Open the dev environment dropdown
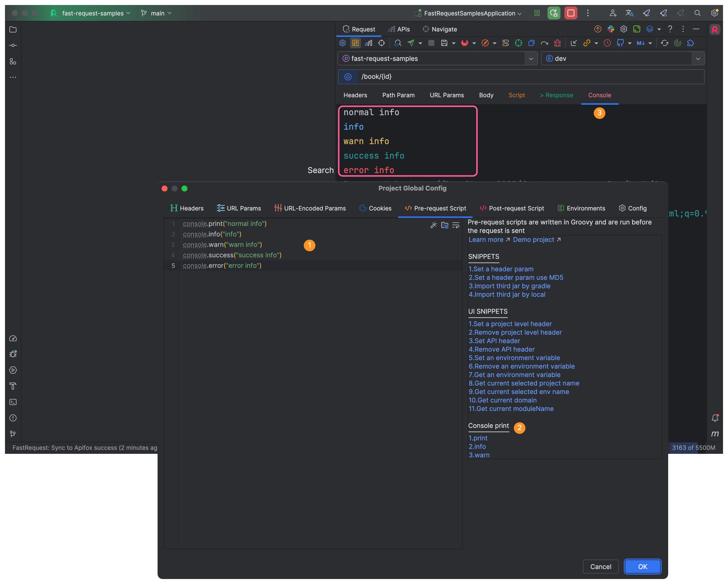 click(x=698, y=58)
